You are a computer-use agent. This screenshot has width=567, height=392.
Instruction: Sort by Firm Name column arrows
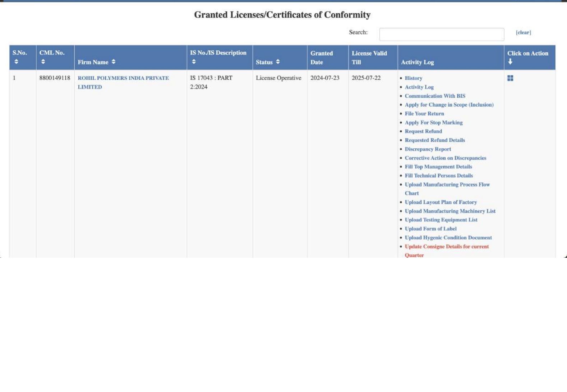coord(114,62)
